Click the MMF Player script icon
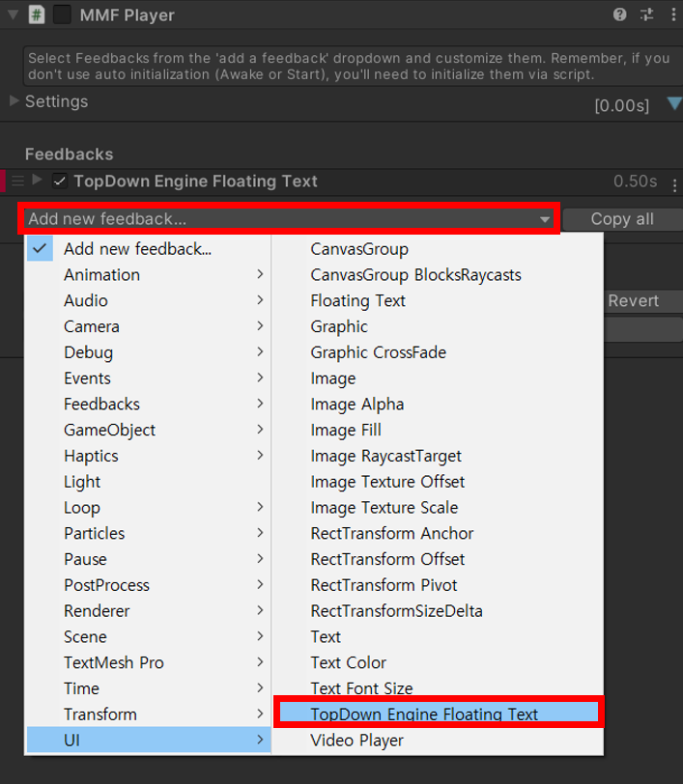Image resolution: width=683 pixels, height=784 pixels. pos(37,14)
